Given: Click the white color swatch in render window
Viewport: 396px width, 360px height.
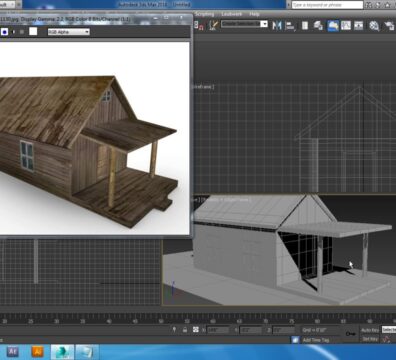Looking at the screenshot, I should (33, 32).
